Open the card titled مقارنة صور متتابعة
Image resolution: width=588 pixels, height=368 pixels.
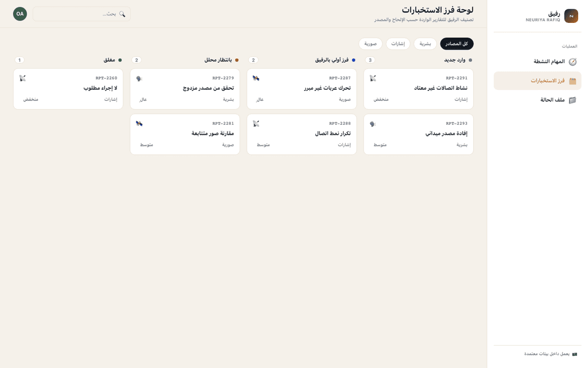coord(185,135)
